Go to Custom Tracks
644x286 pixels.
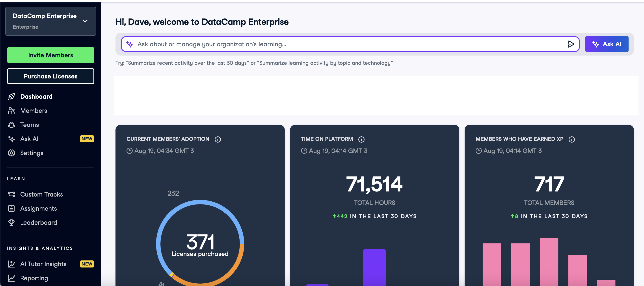[41, 194]
